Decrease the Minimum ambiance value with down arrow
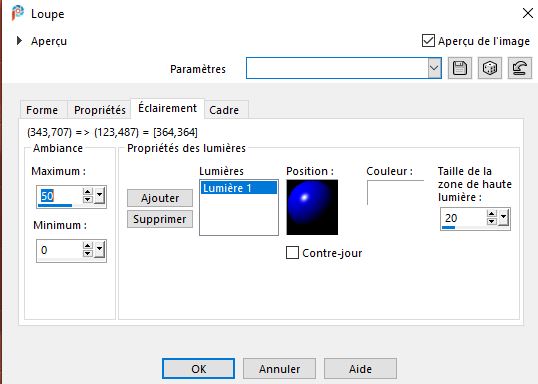 88,253
